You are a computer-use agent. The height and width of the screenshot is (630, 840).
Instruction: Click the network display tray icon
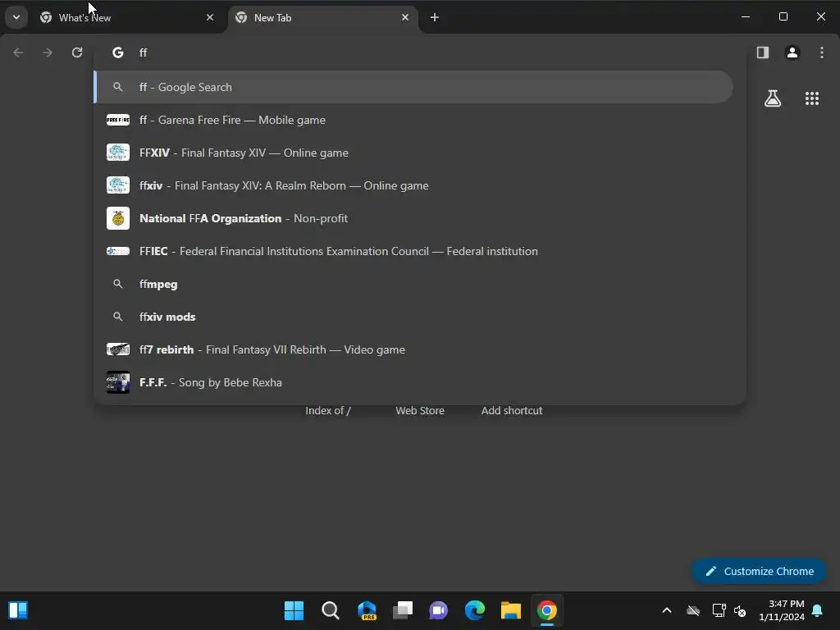click(x=719, y=610)
